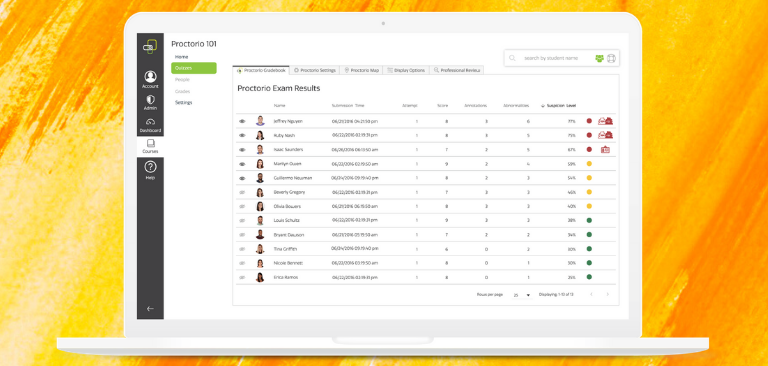The height and width of the screenshot is (366, 768).
Task: Toggle the eye icon for Tina Griffin
Action: (242, 249)
